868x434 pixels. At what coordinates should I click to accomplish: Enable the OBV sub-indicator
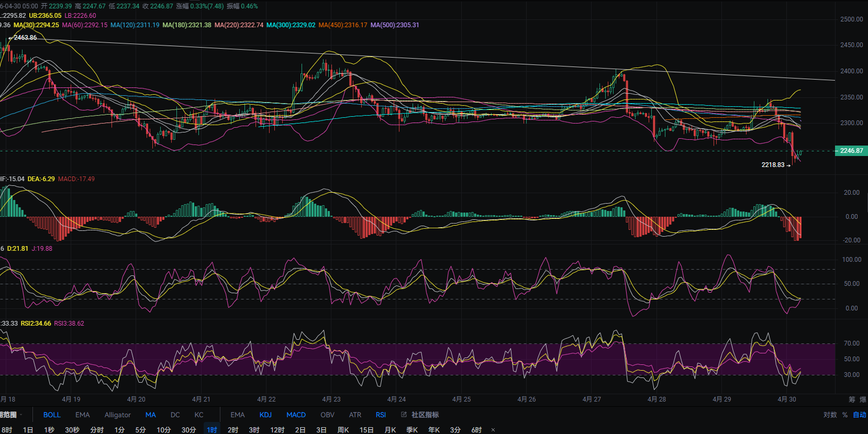[x=327, y=415]
